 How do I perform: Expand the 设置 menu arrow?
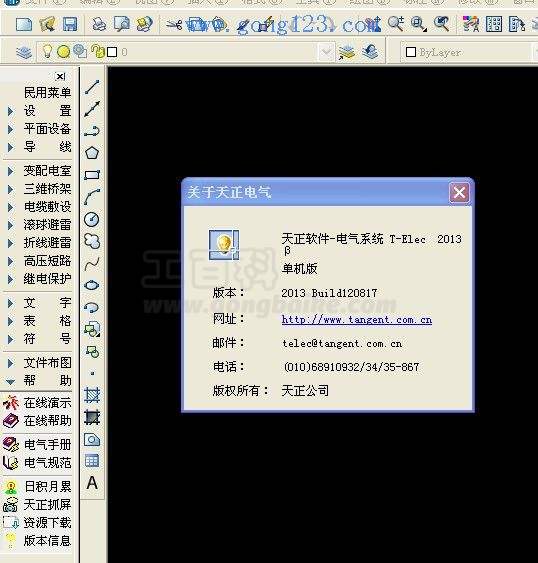[10, 111]
